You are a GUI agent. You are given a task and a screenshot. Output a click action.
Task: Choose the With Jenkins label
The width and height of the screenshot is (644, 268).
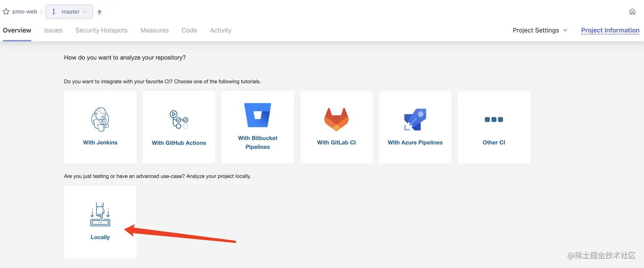[100, 143]
